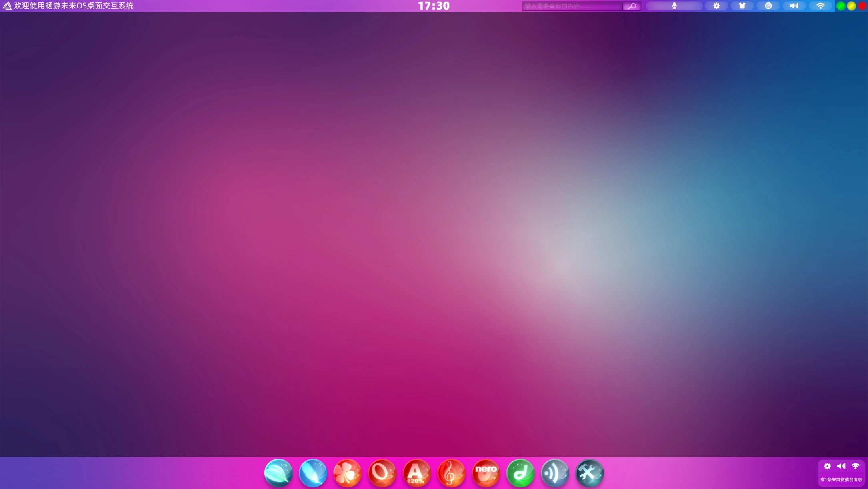Launch the red Opera "O" browser icon
This screenshot has width=868, height=489.
coord(382,473)
